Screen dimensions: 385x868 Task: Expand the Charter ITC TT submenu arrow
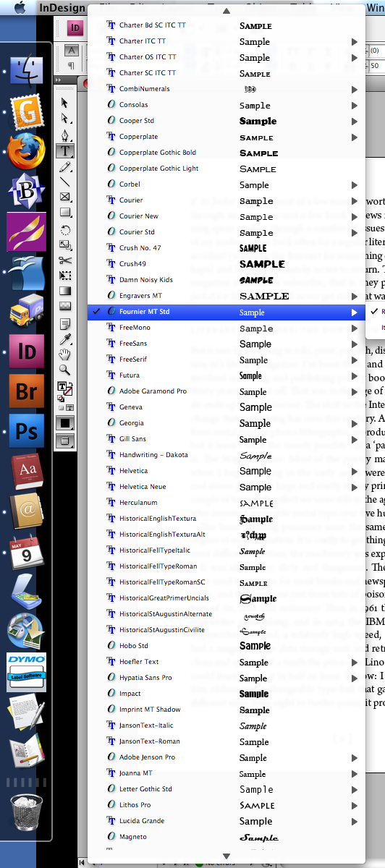click(355, 41)
